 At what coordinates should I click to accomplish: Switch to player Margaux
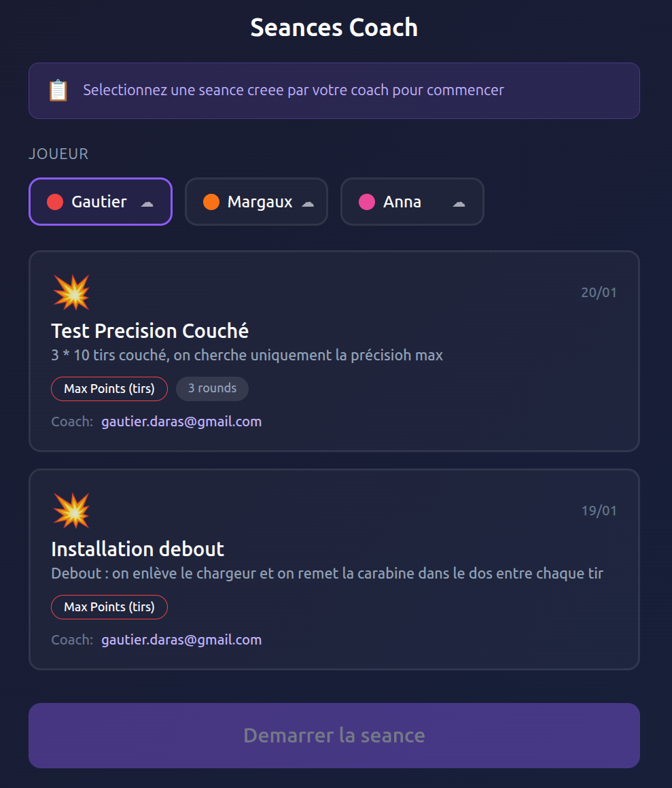coord(260,202)
